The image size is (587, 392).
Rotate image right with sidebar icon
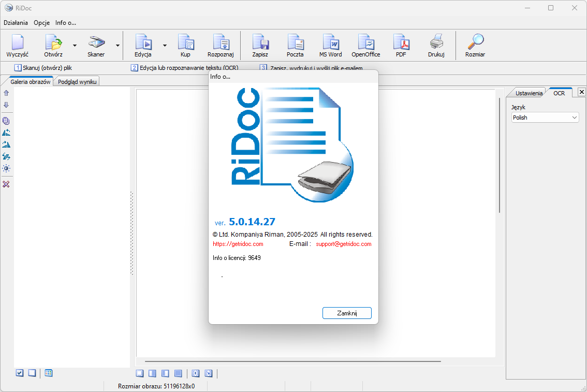click(6, 144)
